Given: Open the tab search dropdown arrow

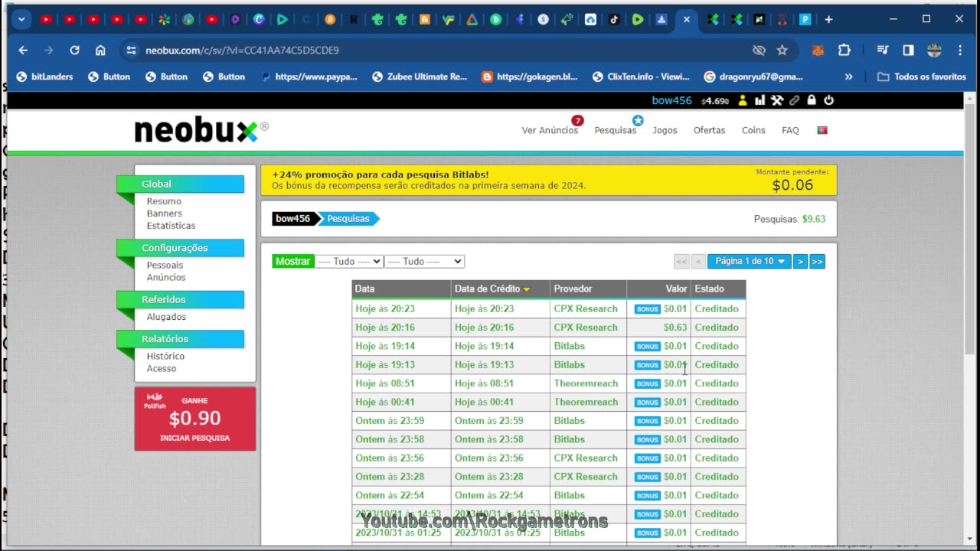Looking at the screenshot, I should click(x=21, y=19).
